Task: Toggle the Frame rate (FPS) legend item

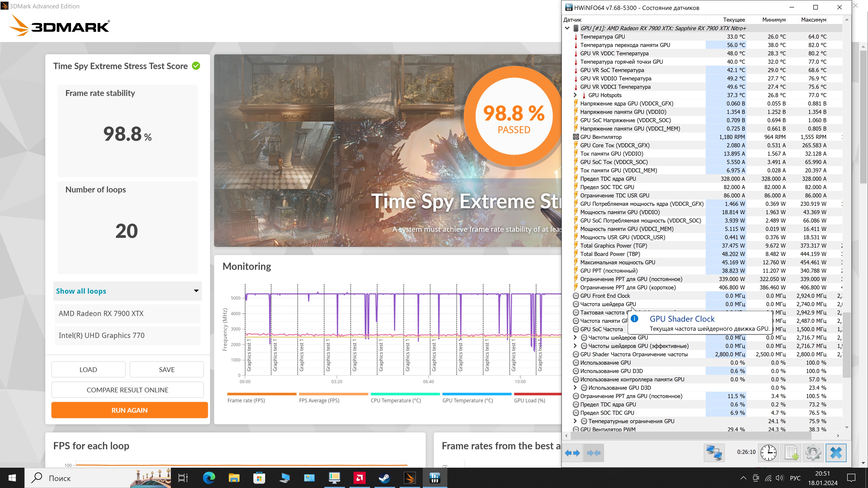Action: (x=246, y=400)
